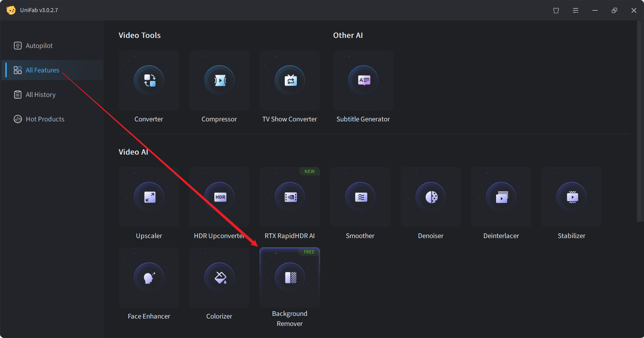Click the skin theme shirt icon
Image resolution: width=644 pixels, height=338 pixels.
coord(556,10)
